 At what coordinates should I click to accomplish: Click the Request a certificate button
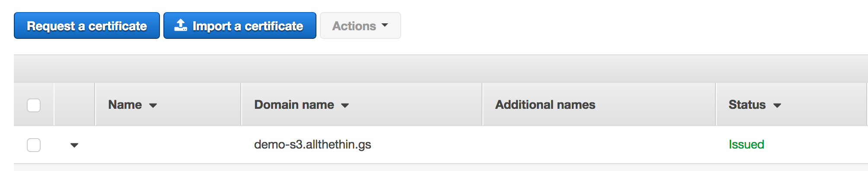click(87, 25)
